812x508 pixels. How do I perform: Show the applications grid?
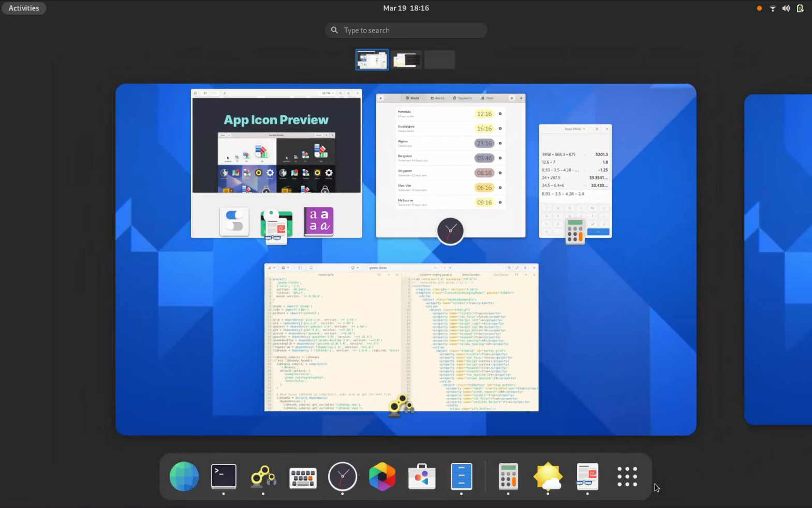point(627,476)
